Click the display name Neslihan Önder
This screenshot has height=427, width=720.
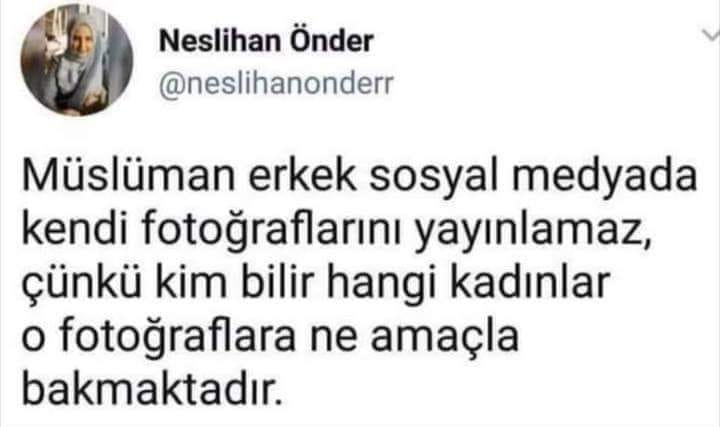coord(266,41)
